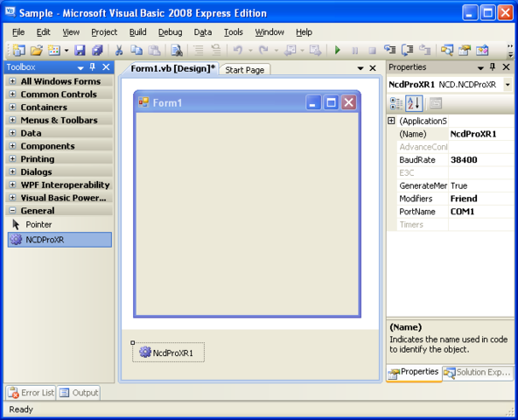Click the New Project toolbar icon
518x420 pixels.
19,50
